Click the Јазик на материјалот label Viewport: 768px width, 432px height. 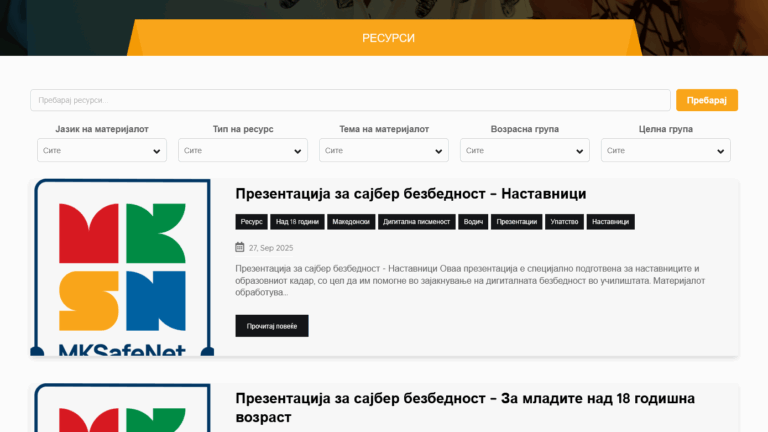[102, 129]
